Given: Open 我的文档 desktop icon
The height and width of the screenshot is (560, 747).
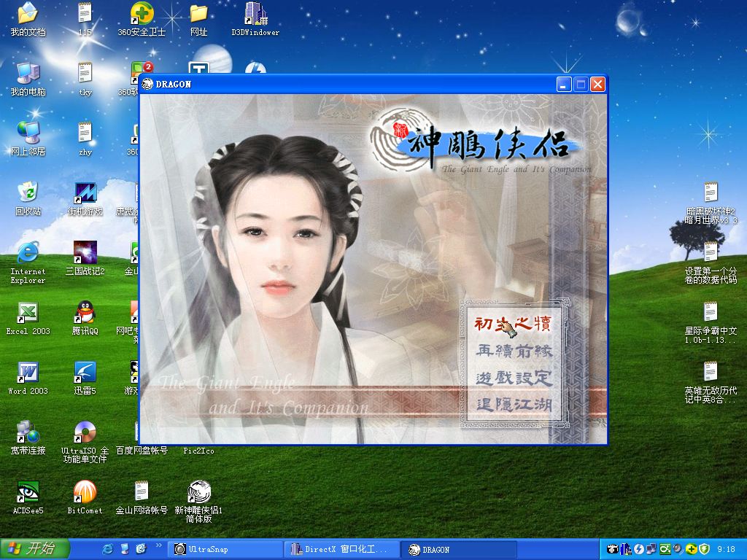Looking at the screenshot, I should pos(28,20).
